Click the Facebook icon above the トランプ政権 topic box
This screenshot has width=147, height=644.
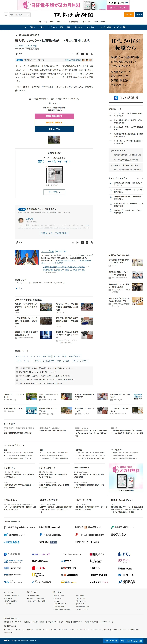87,242
